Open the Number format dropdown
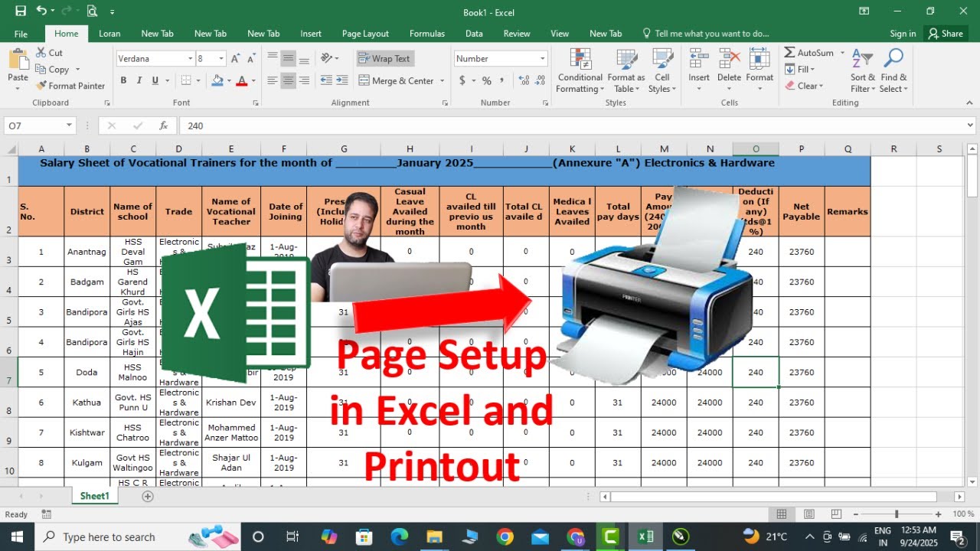 543,59
